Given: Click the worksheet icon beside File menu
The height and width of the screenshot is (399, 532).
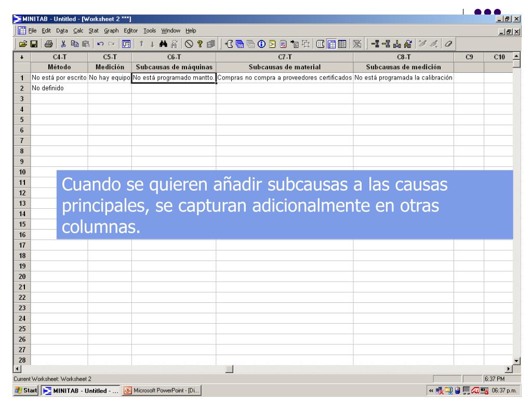Looking at the screenshot, I should [x=22, y=31].
